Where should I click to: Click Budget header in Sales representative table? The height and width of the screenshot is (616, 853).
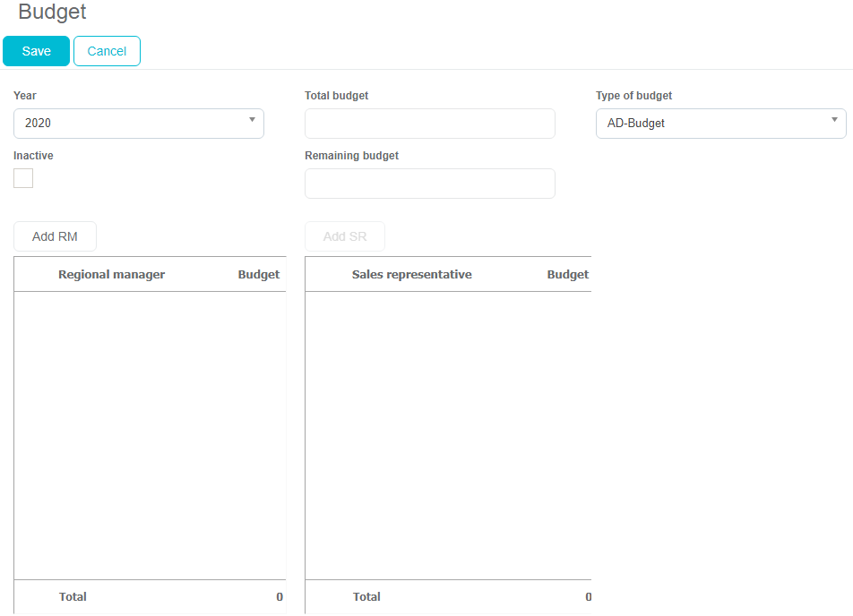pos(567,275)
